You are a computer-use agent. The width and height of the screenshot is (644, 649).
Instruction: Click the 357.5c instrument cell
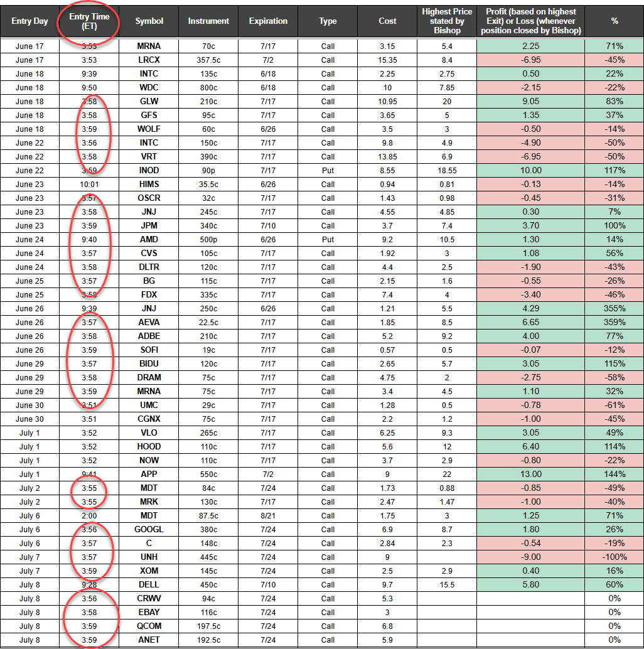point(208,60)
